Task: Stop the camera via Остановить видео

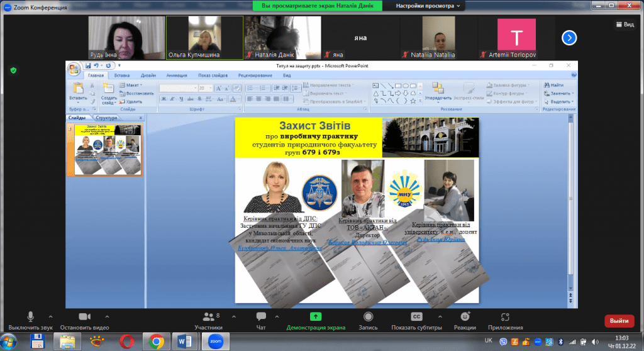Action: coord(84,320)
